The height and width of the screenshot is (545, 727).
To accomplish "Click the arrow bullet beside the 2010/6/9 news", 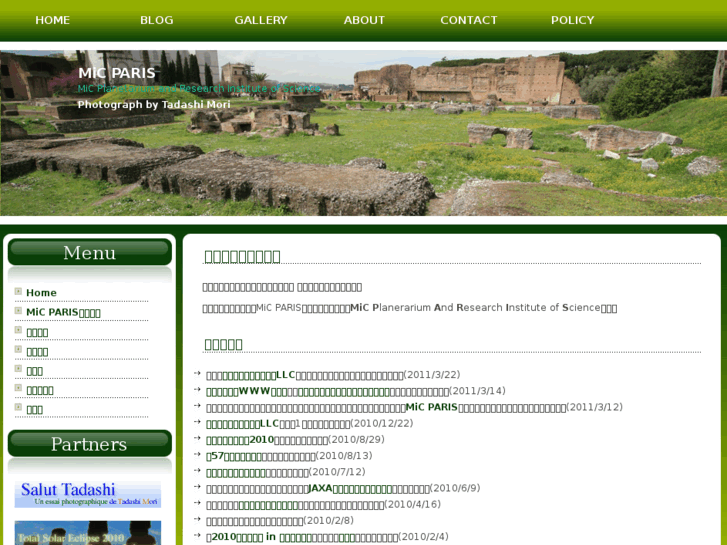I will 197,487.
